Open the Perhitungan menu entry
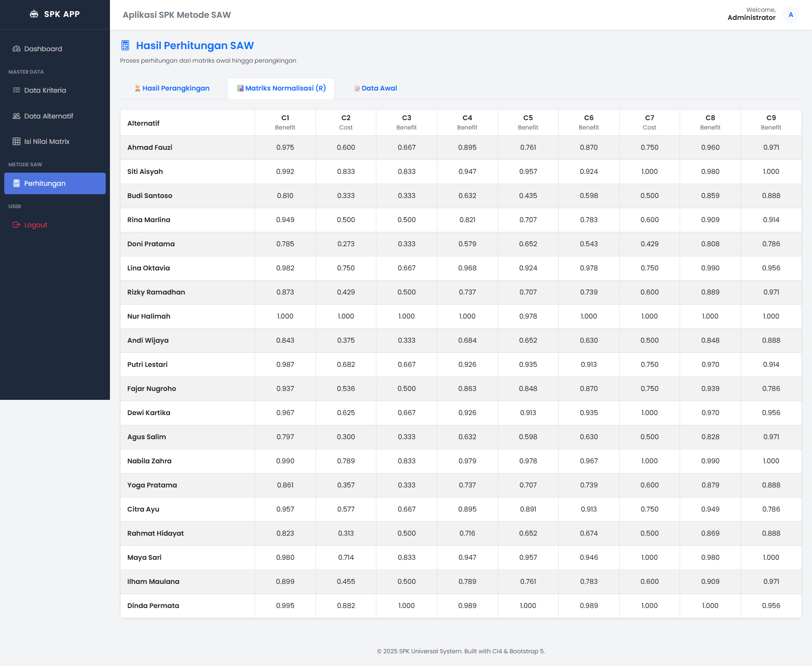This screenshot has width=812, height=666. (x=45, y=183)
